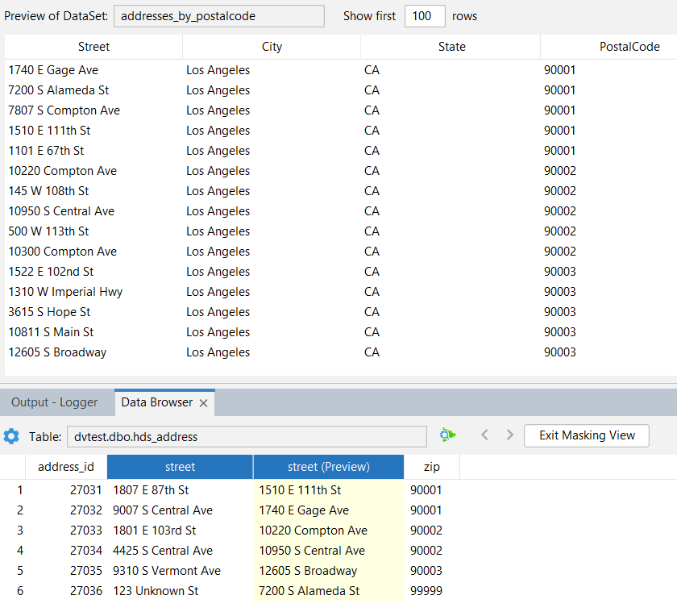Click the City column header
The width and height of the screenshot is (677, 616).
272,47
